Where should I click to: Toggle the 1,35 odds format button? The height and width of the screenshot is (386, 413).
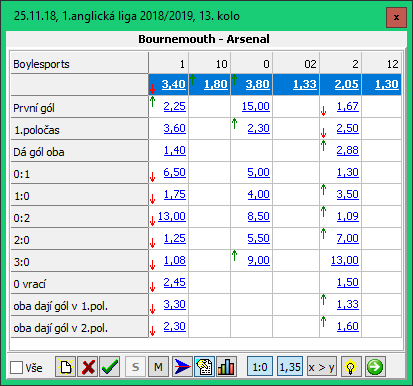[290, 367]
